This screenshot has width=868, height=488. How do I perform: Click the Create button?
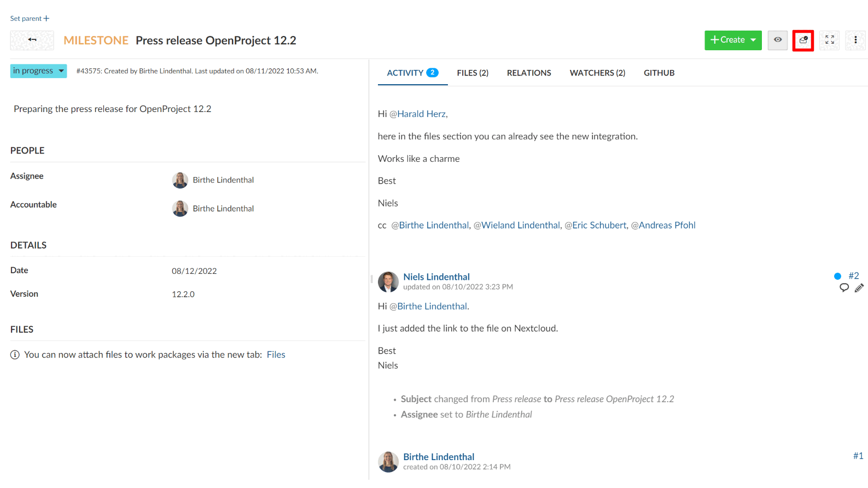(733, 40)
